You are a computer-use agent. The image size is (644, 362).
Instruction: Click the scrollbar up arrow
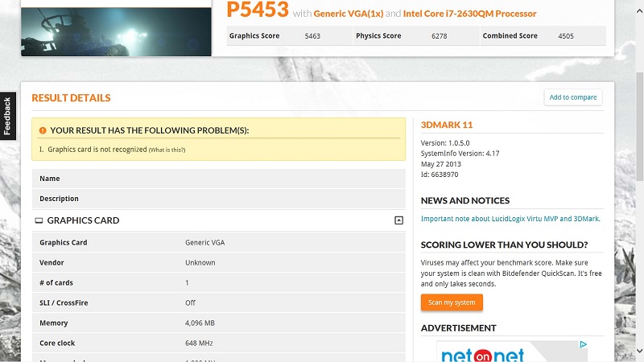(x=639, y=11)
